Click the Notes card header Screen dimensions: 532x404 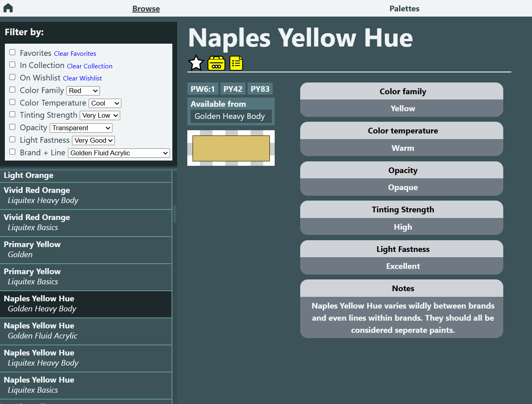click(x=402, y=288)
